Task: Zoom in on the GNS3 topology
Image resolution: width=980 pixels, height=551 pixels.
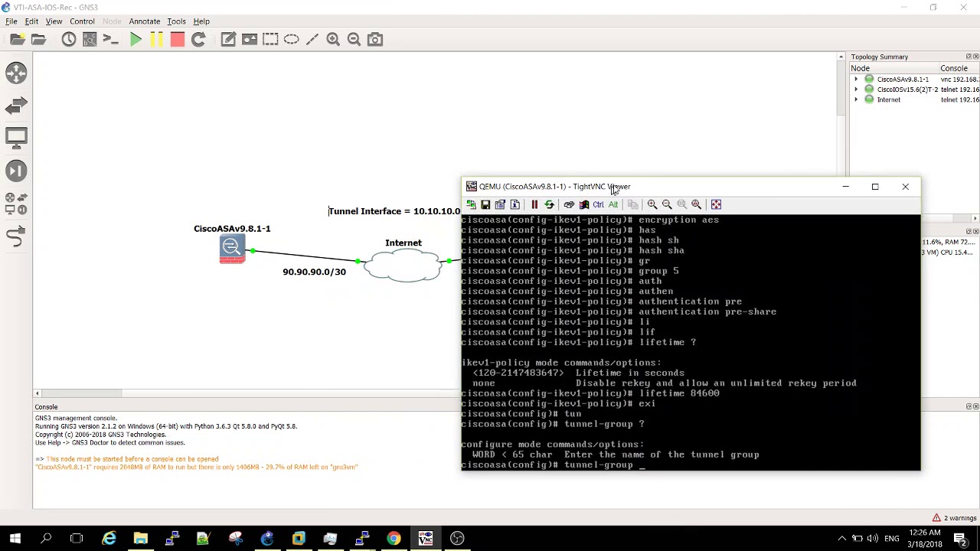Action: point(333,39)
